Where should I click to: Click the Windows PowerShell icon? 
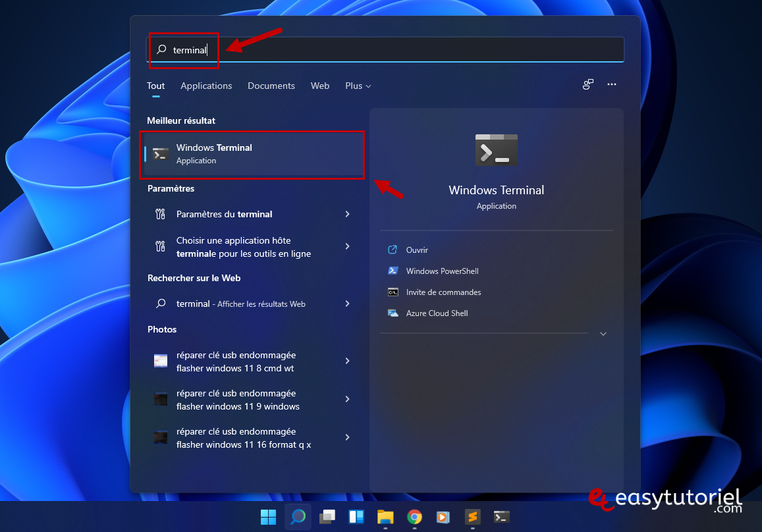tap(393, 271)
